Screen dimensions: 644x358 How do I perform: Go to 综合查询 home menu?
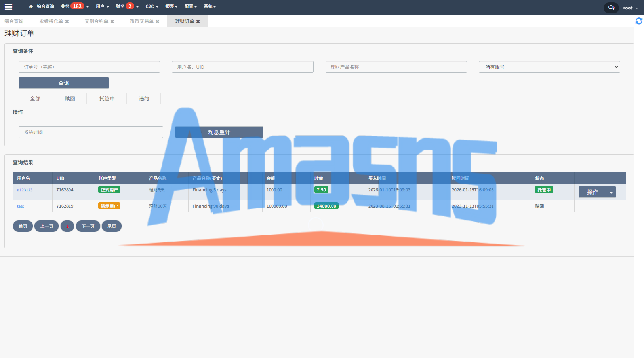point(42,6)
